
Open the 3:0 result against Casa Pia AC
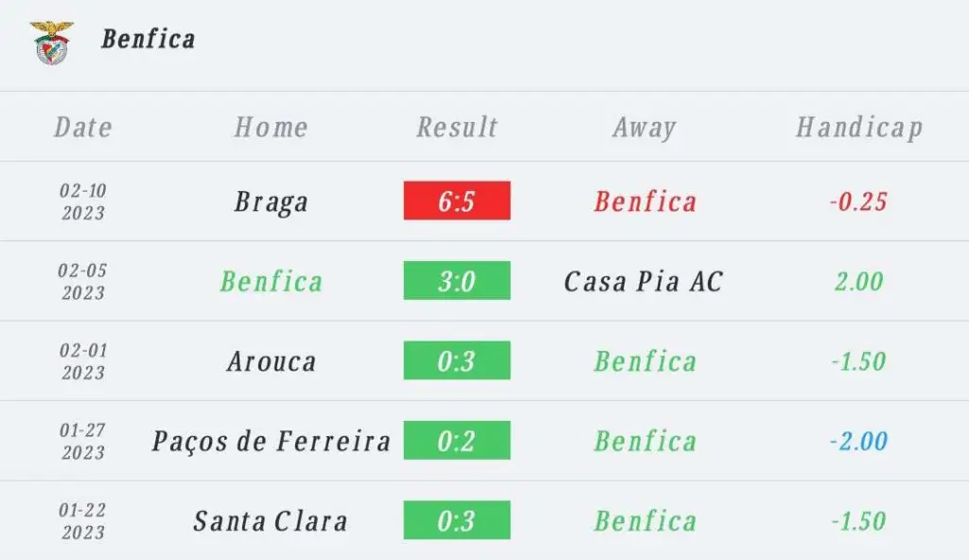click(x=457, y=281)
